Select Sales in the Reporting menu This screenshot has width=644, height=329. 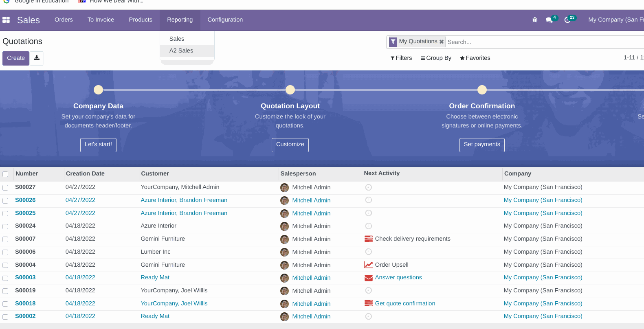[x=187, y=39]
